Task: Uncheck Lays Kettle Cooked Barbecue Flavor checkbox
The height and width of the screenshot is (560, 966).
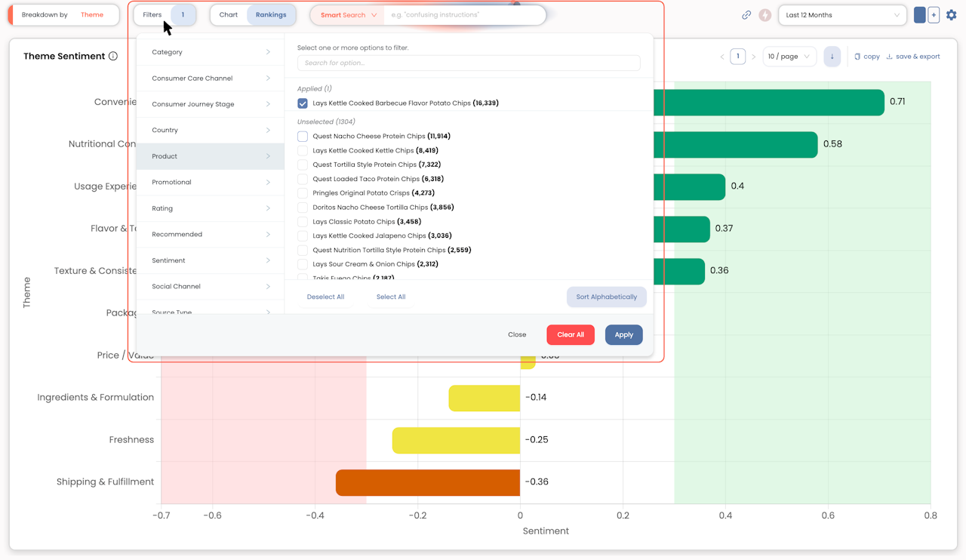Action: 303,103
